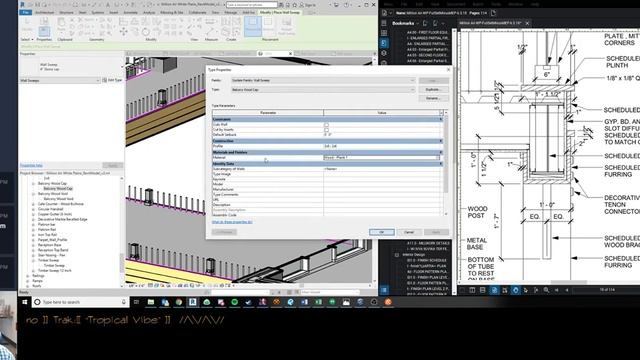Click the File Explorer icon in taskbar
The height and width of the screenshot is (360, 640).
click(x=151, y=302)
